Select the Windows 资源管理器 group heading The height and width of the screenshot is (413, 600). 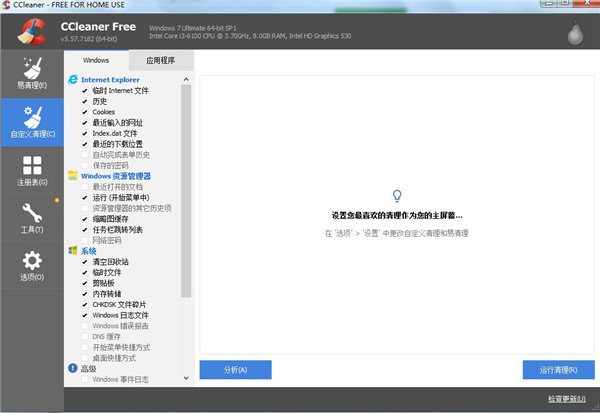116,176
